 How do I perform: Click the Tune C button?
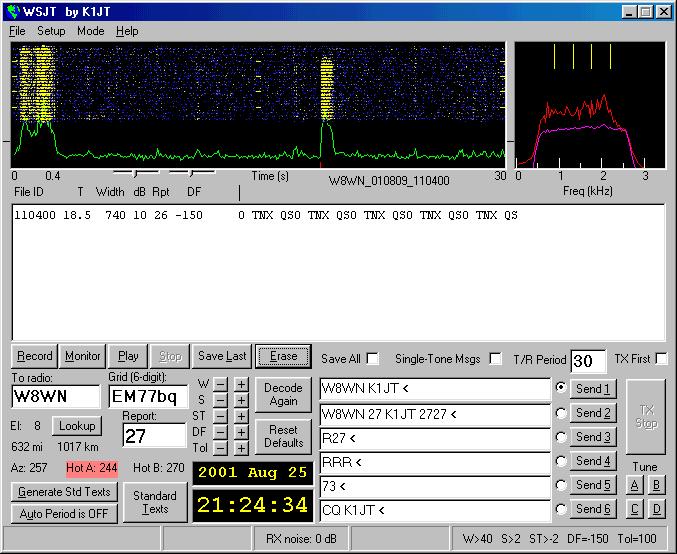634,509
